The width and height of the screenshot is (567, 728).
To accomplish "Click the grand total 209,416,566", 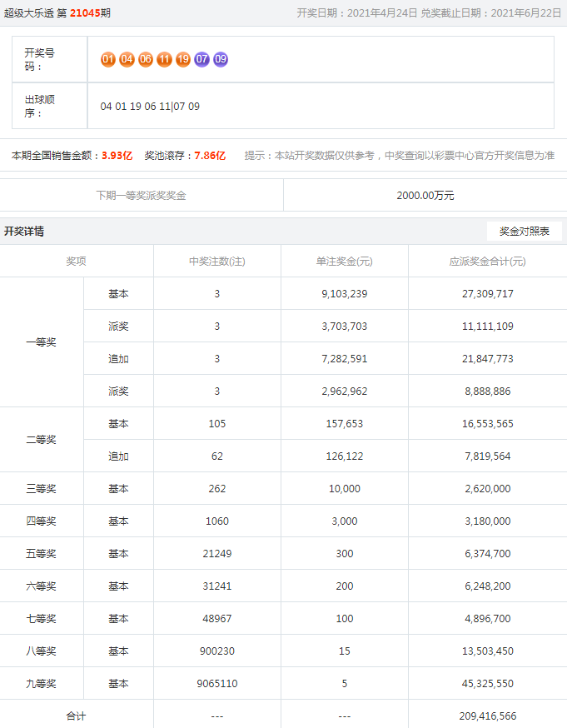I will [488, 716].
